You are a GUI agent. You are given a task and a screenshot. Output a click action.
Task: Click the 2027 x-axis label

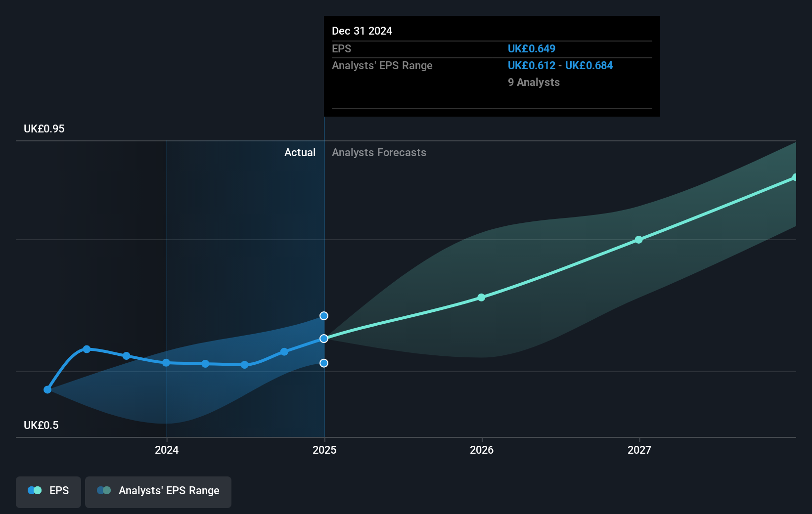pyautogui.click(x=639, y=450)
